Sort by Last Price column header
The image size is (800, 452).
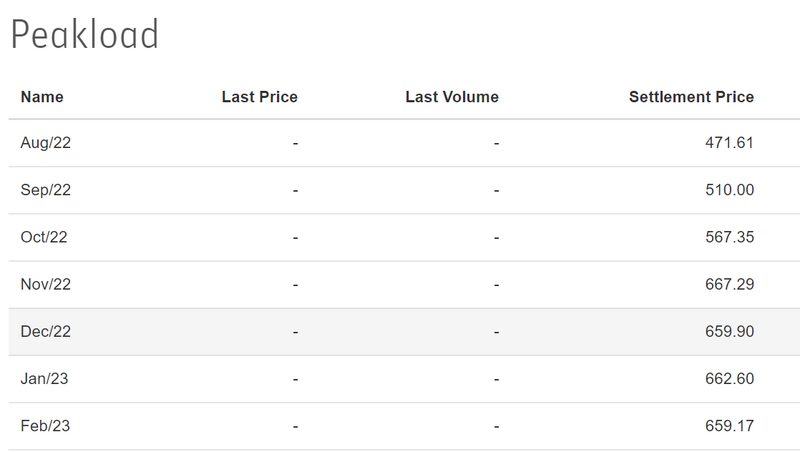tap(259, 97)
